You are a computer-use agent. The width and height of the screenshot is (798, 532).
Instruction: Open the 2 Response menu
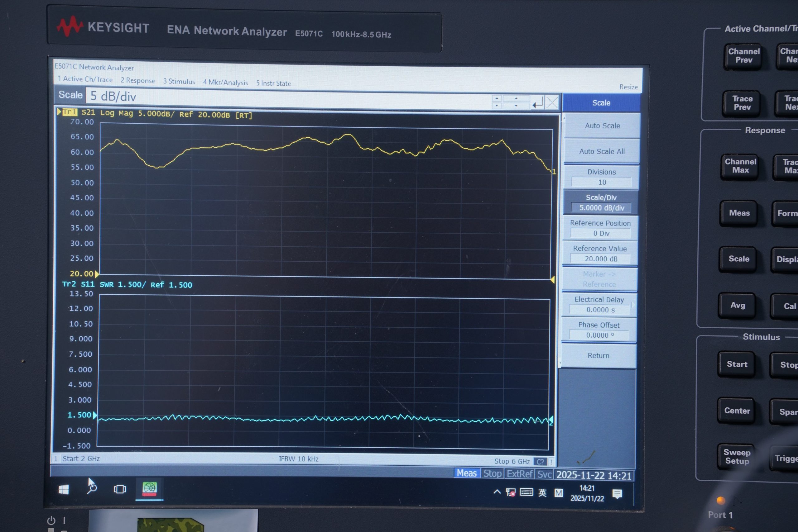138,80
